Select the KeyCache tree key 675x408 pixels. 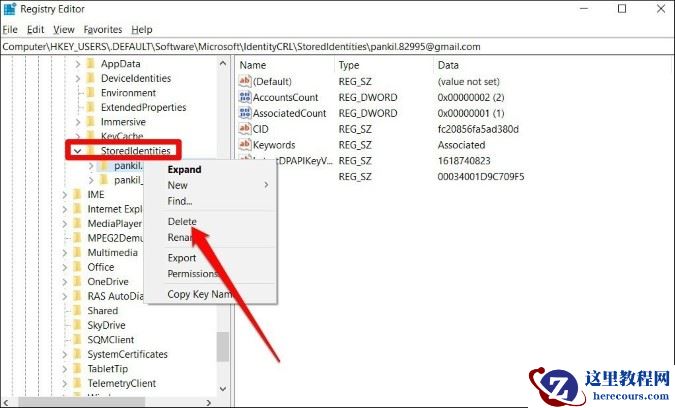pos(122,136)
